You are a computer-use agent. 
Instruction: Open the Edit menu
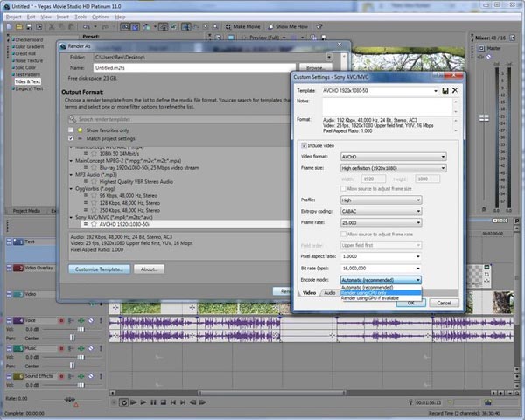point(31,17)
